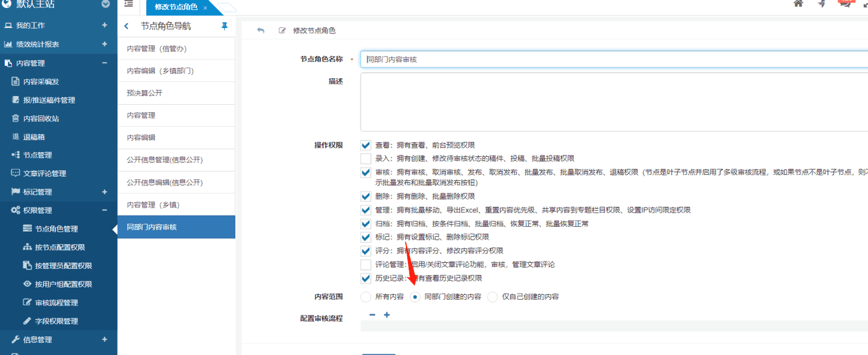Screen dimensions: 868x355
Task: Enable the 评论管理 checkbox
Action: (x=365, y=264)
